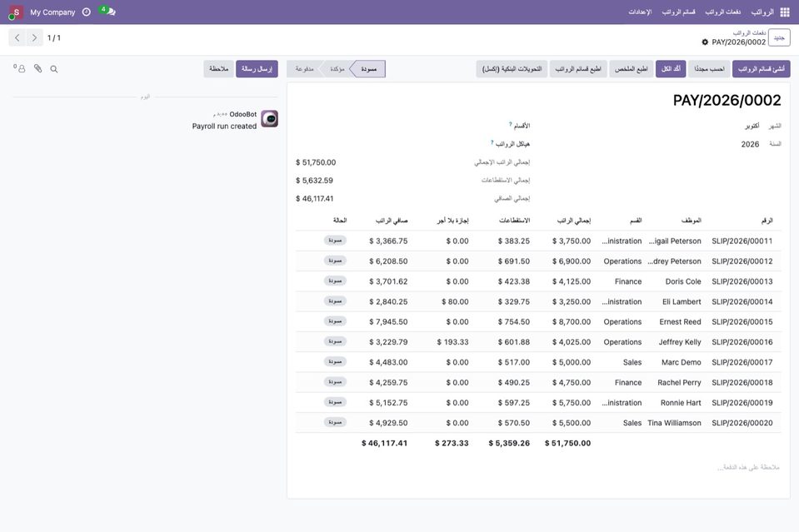Image resolution: width=799 pixels, height=532 pixels.
Task: Go to previous record with left arrow
Action: [17, 37]
